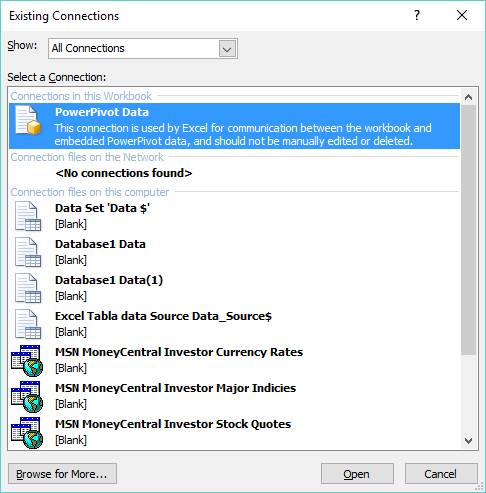Click the Database1 Data file icon
The height and width of the screenshot is (493, 486).
[x=28, y=252]
